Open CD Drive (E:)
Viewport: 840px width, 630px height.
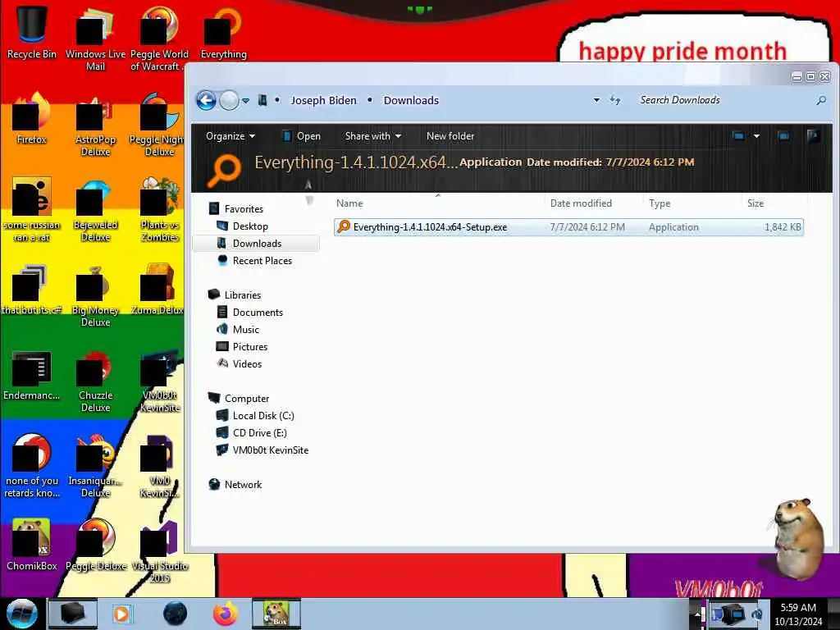pos(259,433)
